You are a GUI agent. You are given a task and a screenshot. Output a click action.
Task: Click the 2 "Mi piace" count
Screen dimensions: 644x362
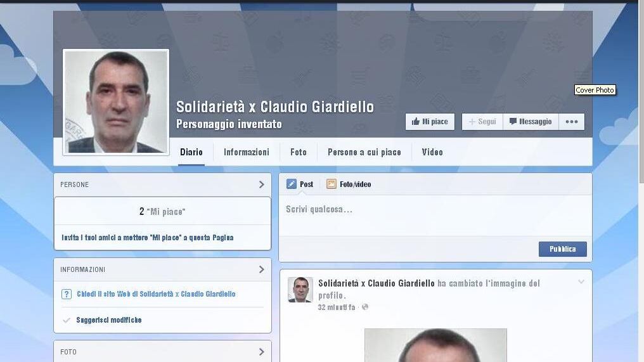[x=162, y=212]
